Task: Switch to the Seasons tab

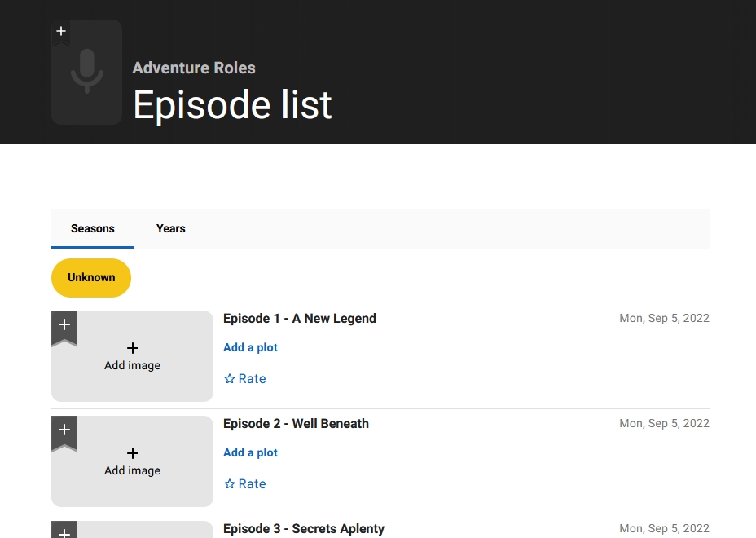Action: (93, 228)
